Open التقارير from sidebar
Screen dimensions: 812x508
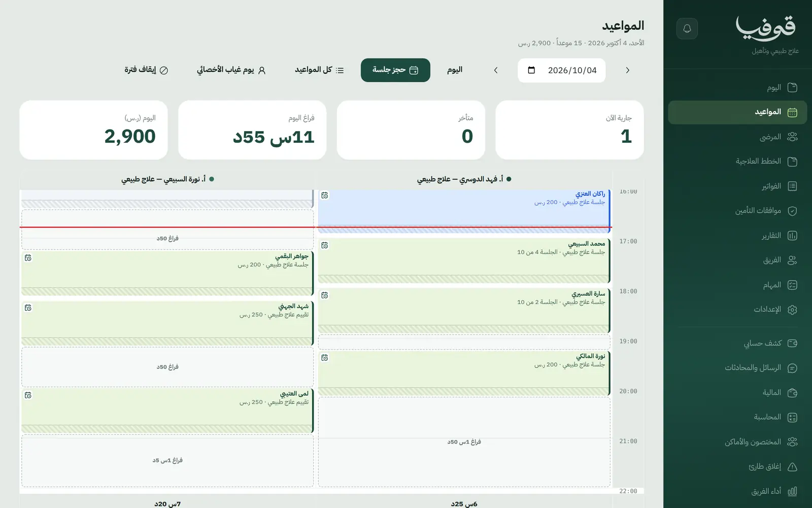(737, 235)
